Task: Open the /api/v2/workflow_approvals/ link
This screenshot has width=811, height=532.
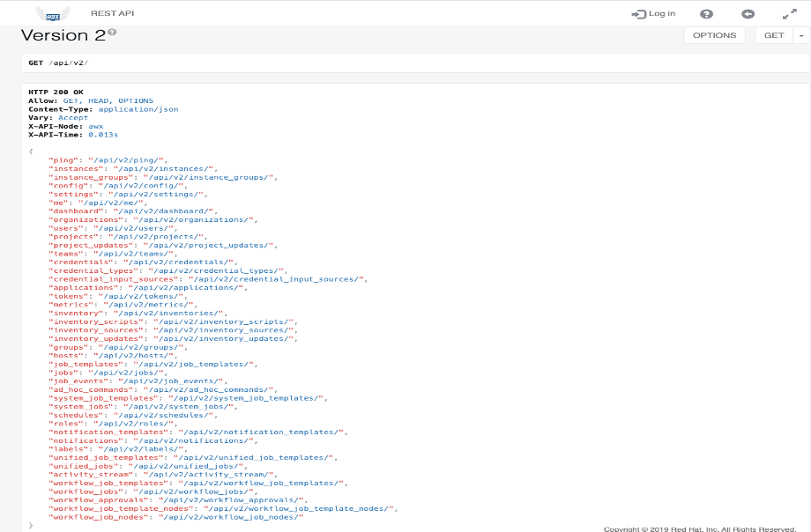Action: pyautogui.click(x=231, y=500)
